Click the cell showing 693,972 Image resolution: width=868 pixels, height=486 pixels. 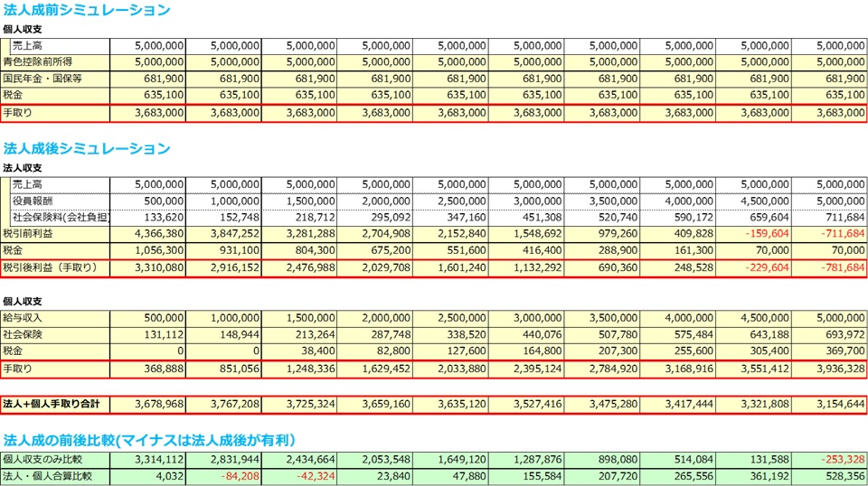point(829,334)
